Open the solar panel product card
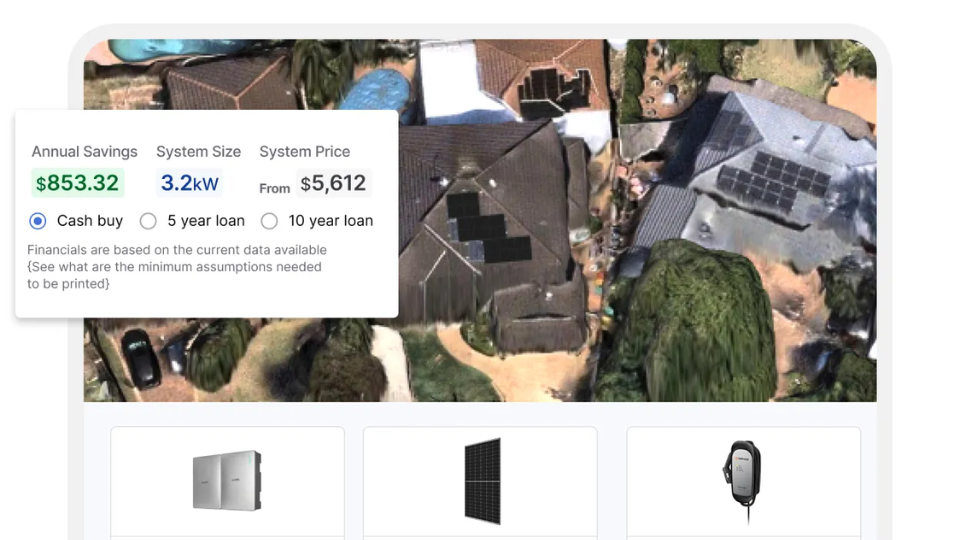Screen dimensions: 960x540 tap(480, 483)
